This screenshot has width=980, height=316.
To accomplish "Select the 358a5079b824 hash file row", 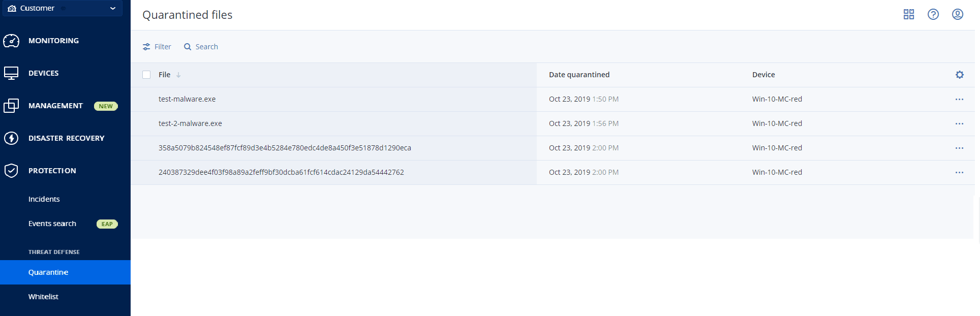I will click(x=285, y=148).
